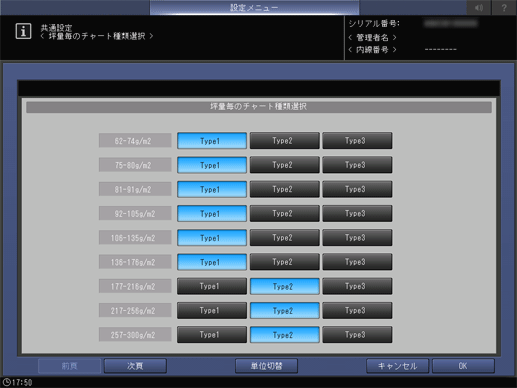The width and height of the screenshot is (517, 388).
Task: Select Type2 for 92-105g/m2
Action: 284,214
